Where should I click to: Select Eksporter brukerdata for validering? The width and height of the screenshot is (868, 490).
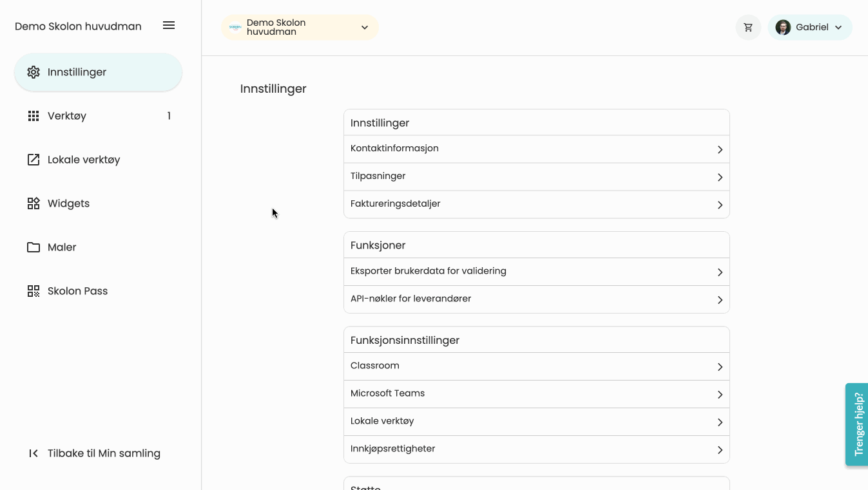click(536, 272)
